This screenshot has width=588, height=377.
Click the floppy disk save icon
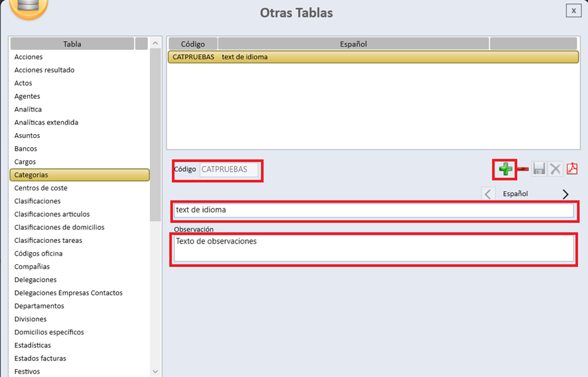539,169
